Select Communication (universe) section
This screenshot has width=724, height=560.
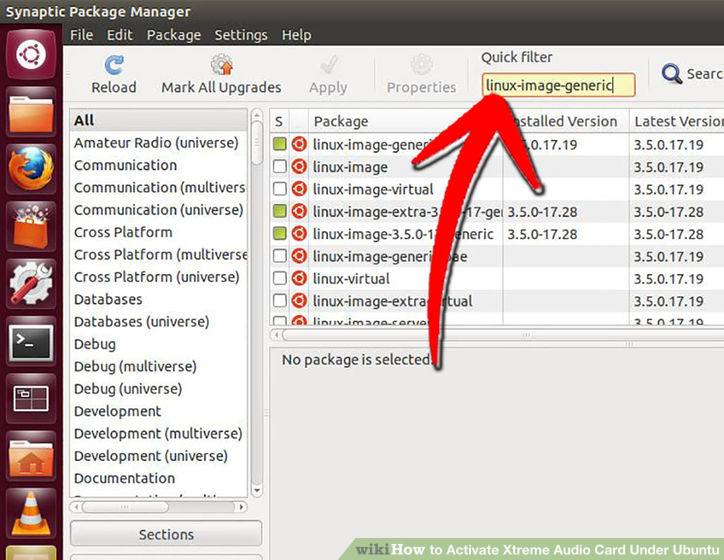pyautogui.click(x=158, y=210)
